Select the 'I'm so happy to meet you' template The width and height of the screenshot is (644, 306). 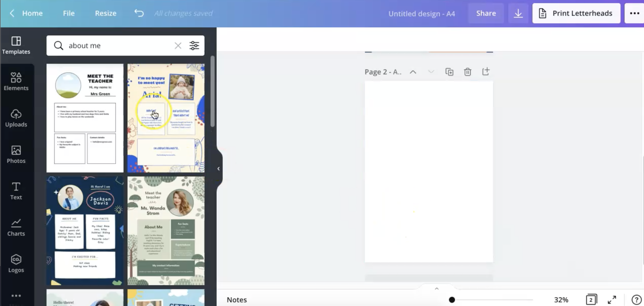tap(166, 118)
